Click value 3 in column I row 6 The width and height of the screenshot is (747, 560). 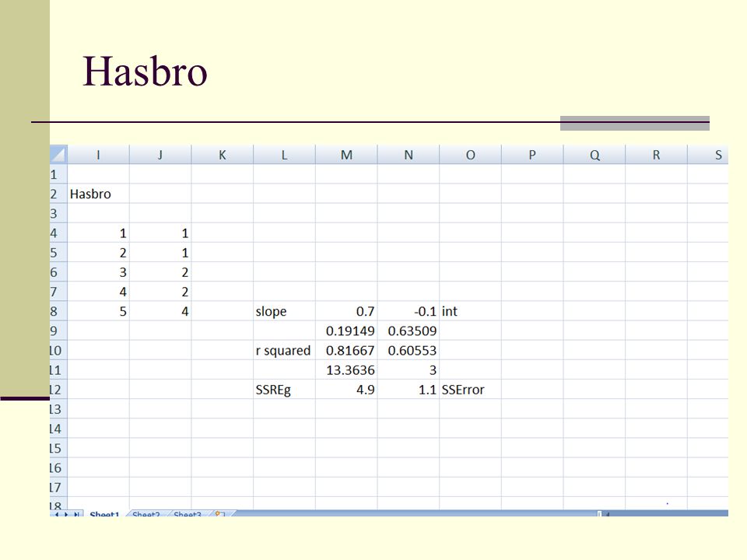[98, 272]
